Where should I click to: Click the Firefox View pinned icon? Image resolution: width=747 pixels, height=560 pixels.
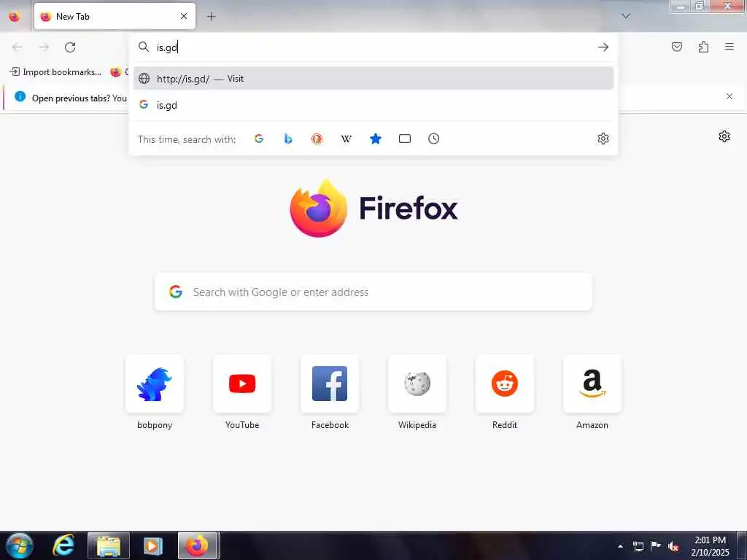(x=15, y=17)
